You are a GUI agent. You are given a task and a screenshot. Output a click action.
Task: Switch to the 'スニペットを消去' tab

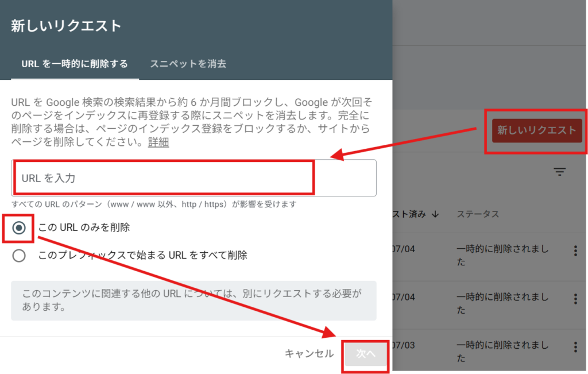pyautogui.click(x=188, y=64)
